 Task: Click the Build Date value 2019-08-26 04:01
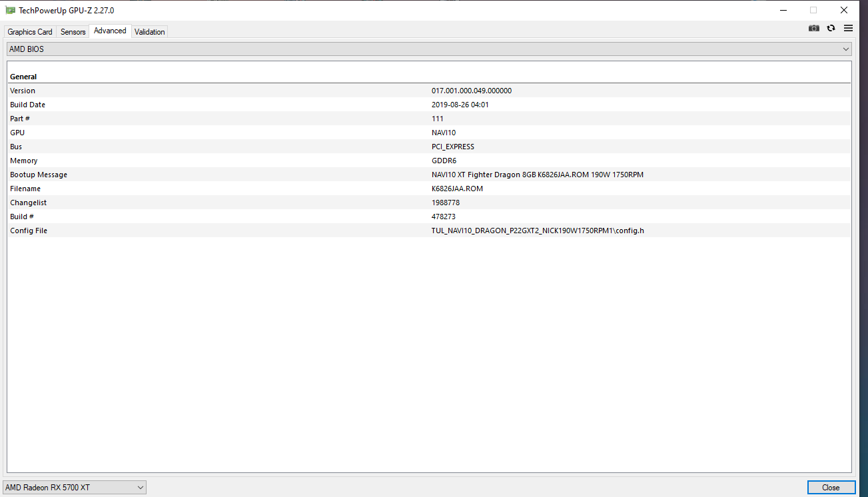460,105
